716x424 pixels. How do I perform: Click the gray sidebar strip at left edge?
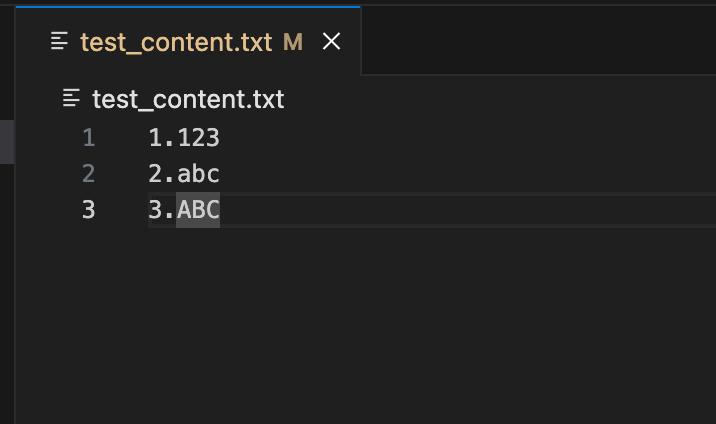pos(7,141)
